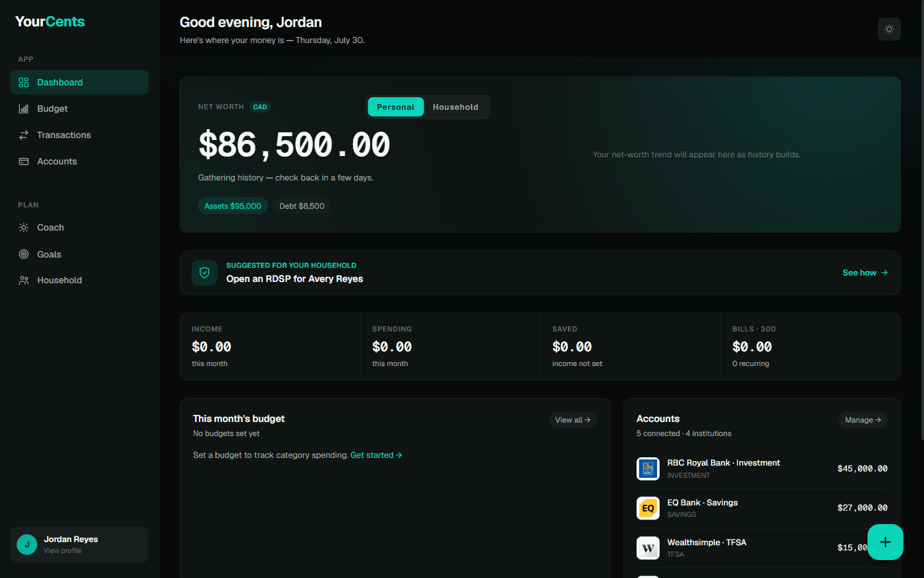Screen dimensions: 924x578
Task: Open Wealthsimple TFSA account row
Action: click(762, 548)
